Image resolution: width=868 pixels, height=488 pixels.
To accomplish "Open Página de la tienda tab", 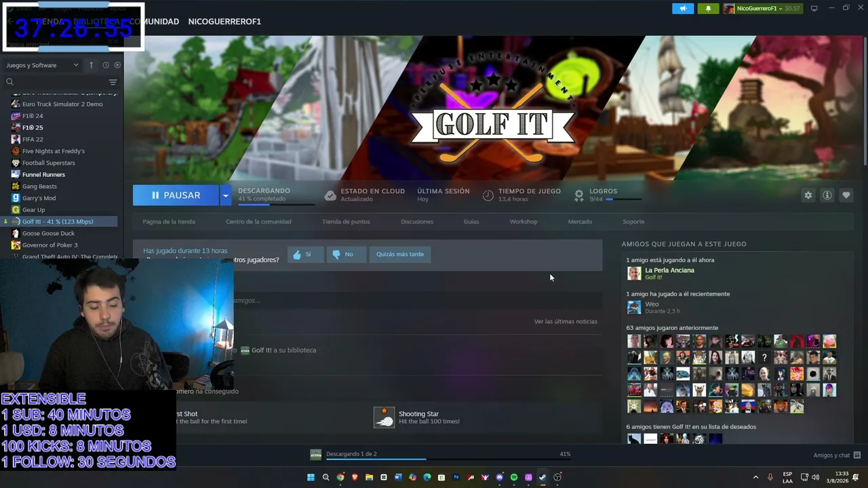I will tap(169, 222).
